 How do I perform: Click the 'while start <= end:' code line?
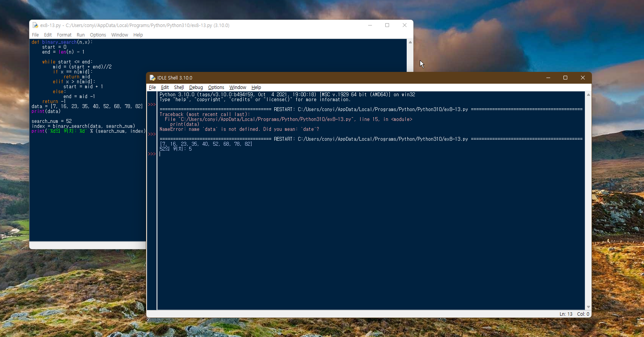(x=67, y=62)
